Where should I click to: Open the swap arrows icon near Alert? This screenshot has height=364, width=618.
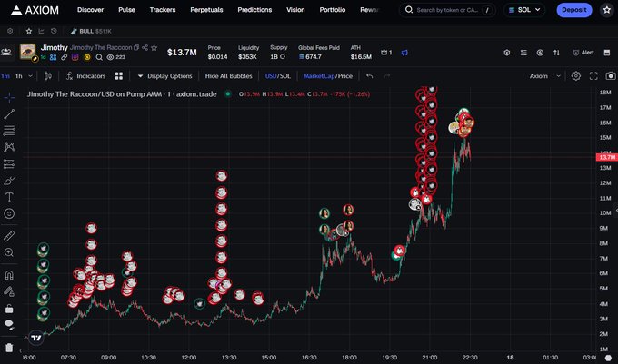[556, 53]
